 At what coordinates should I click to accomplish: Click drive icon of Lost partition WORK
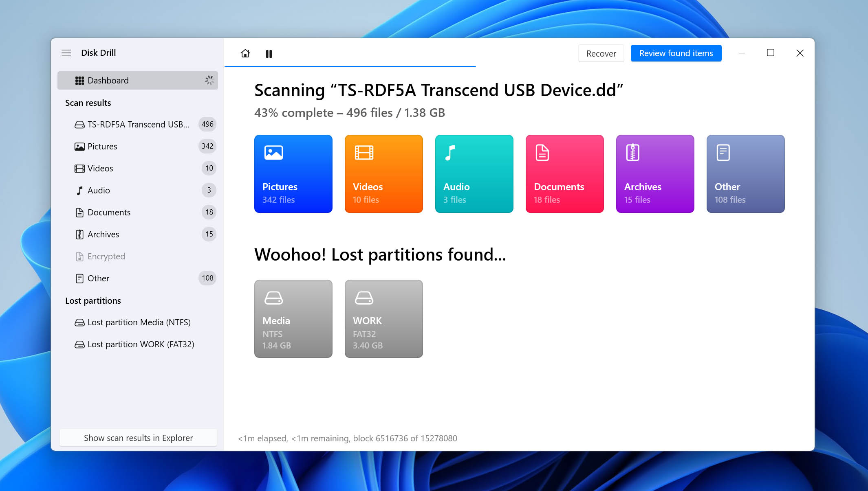point(79,344)
